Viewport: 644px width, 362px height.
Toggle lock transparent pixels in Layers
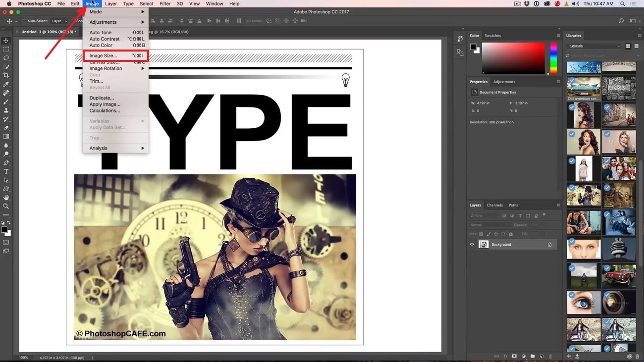pyautogui.click(x=482, y=234)
